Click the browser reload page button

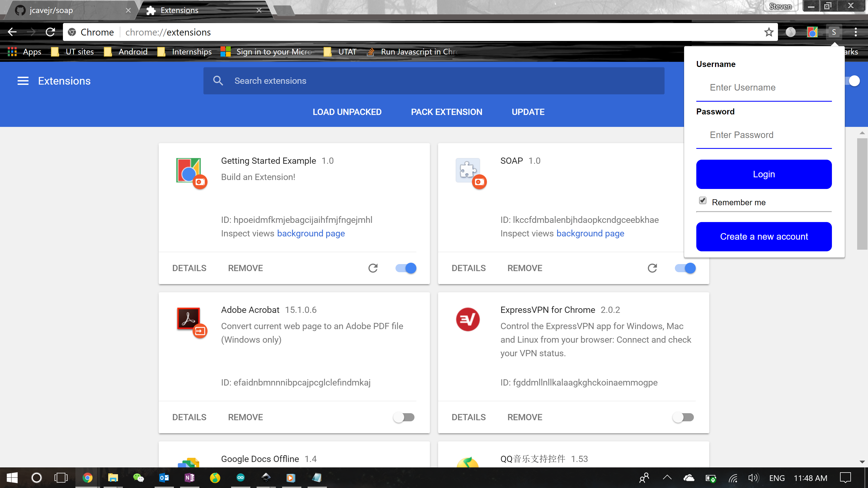coord(50,32)
